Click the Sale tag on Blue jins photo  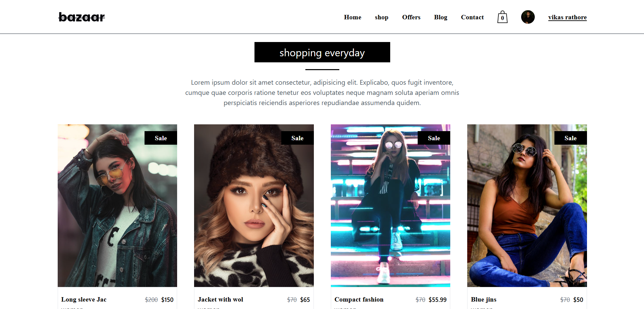point(570,138)
